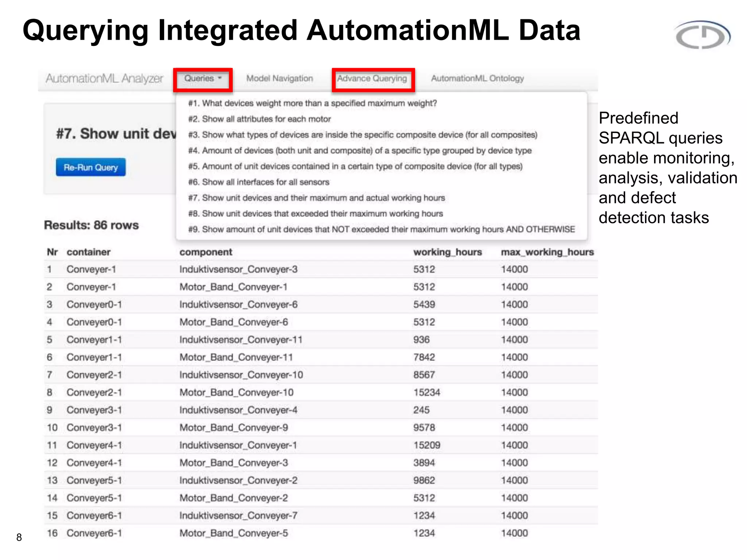
Task: Click container cell 'Conveyer0-1' in row 3
Action: click(x=94, y=304)
